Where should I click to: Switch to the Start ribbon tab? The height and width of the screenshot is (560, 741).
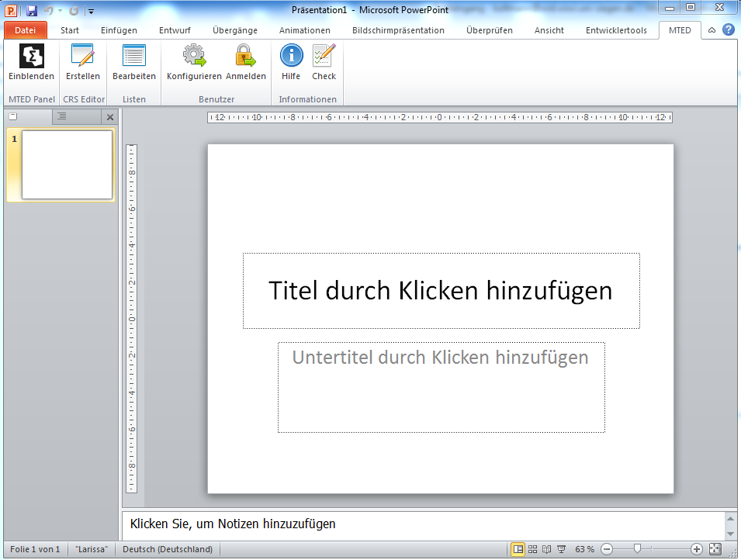[x=70, y=30]
